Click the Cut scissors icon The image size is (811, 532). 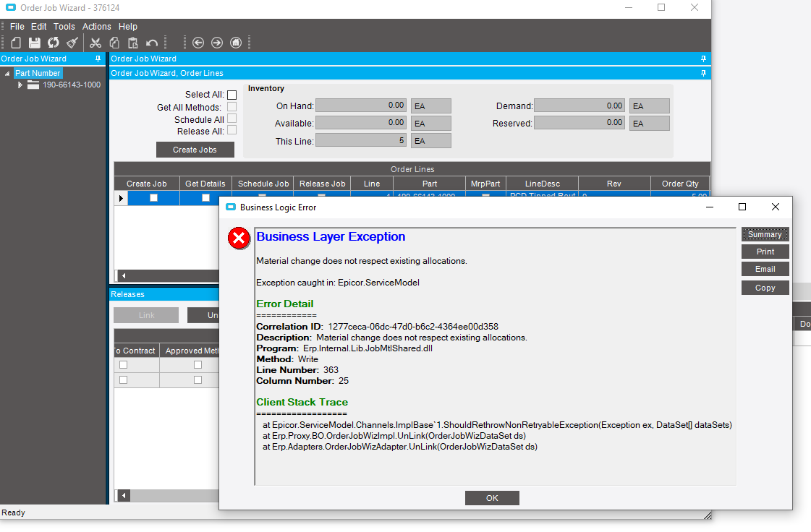tap(95, 43)
